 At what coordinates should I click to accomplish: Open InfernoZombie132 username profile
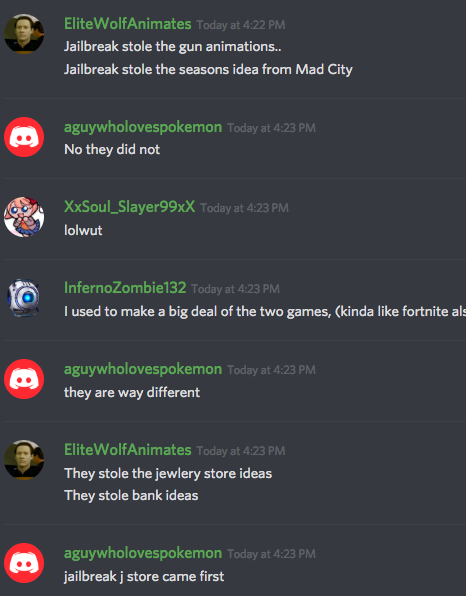125,288
